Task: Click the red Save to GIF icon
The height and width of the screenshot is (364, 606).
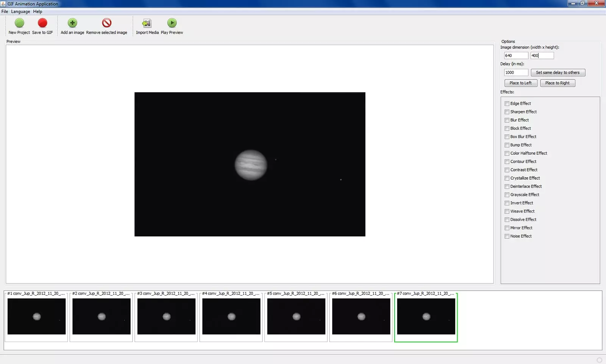Action: click(42, 23)
